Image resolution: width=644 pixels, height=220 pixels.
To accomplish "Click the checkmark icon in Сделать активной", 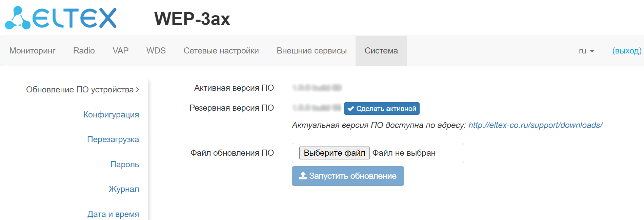I will pyautogui.click(x=351, y=109).
